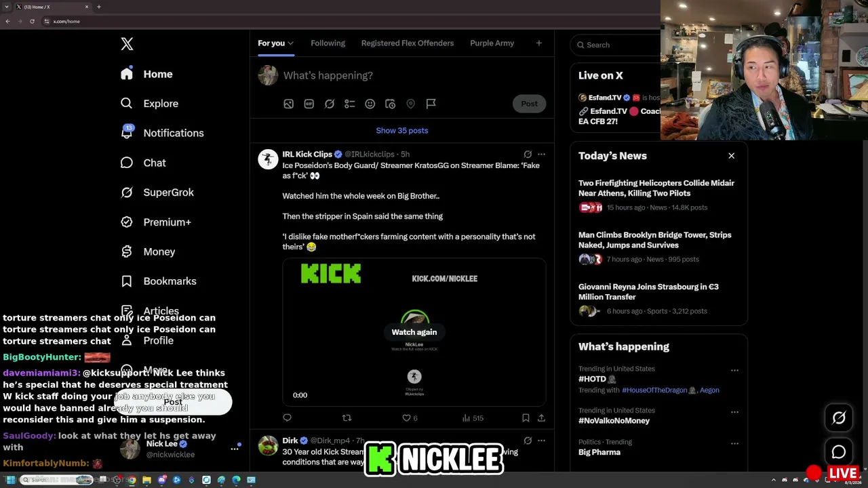The height and width of the screenshot is (488, 868).
Task: Click the browser back arrow
Action: [x=7, y=21]
